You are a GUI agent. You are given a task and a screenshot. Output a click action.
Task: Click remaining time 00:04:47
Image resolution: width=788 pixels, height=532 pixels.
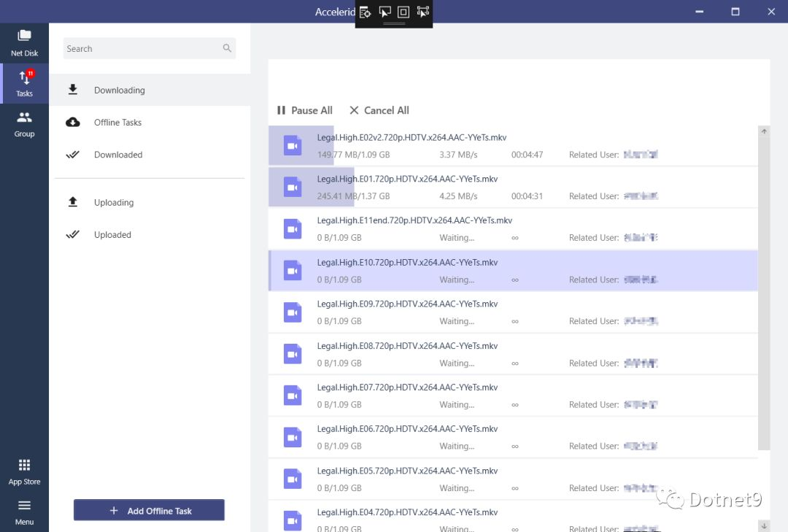[528, 155]
